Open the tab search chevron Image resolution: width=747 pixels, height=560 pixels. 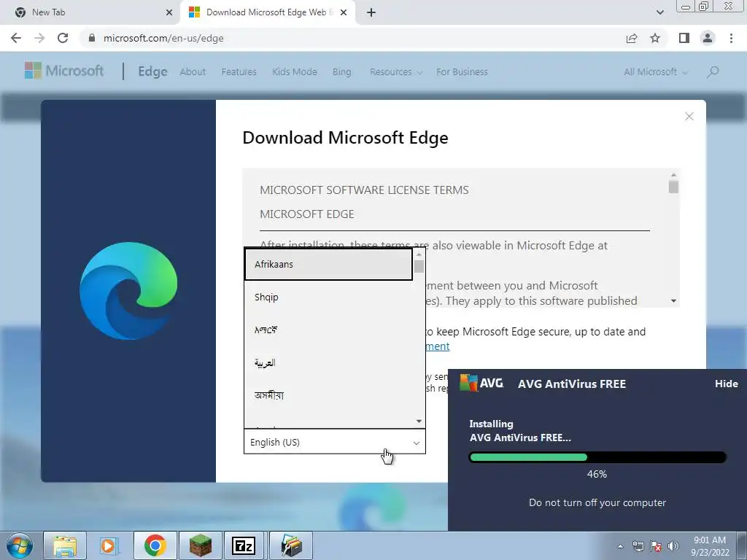(x=659, y=12)
